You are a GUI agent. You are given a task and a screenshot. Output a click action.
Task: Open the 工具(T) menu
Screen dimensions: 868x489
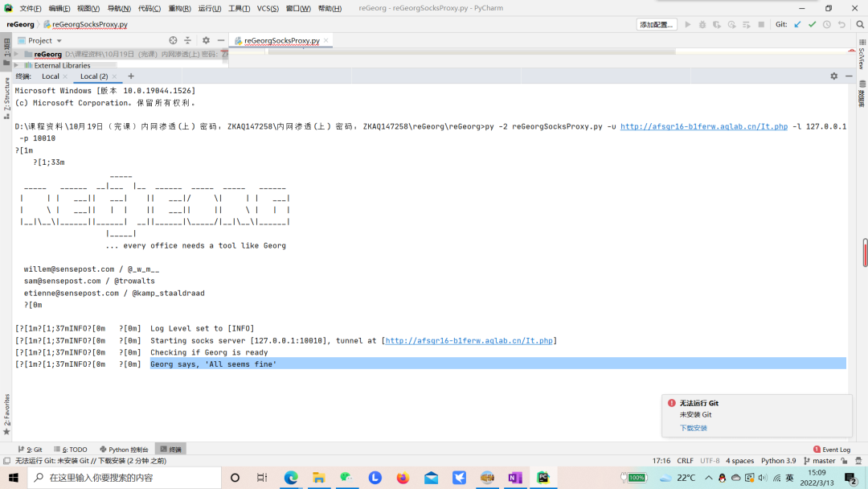(240, 8)
